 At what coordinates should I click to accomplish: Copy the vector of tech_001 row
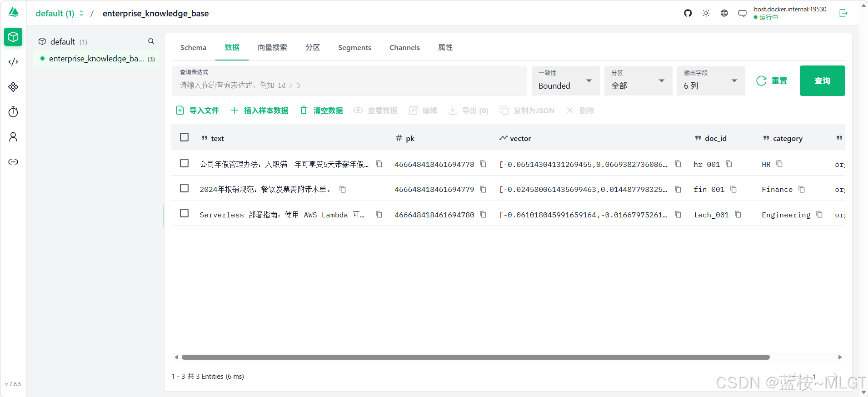[x=678, y=214]
